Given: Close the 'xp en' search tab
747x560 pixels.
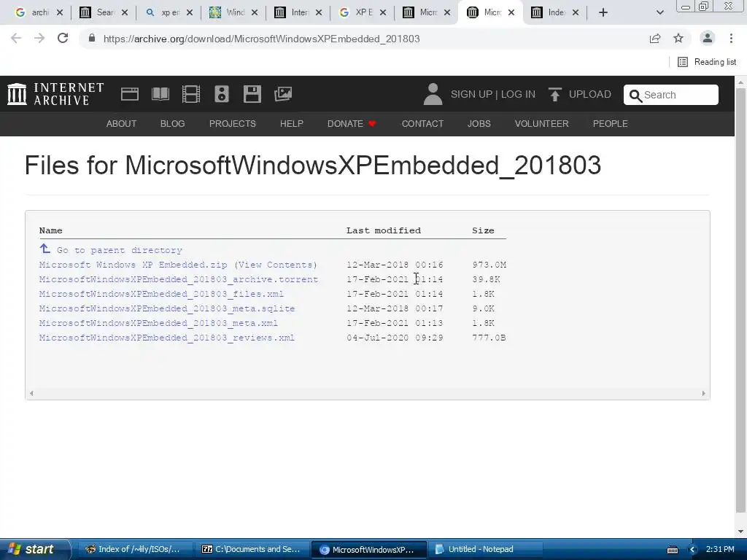Looking at the screenshot, I should coord(190,12).
